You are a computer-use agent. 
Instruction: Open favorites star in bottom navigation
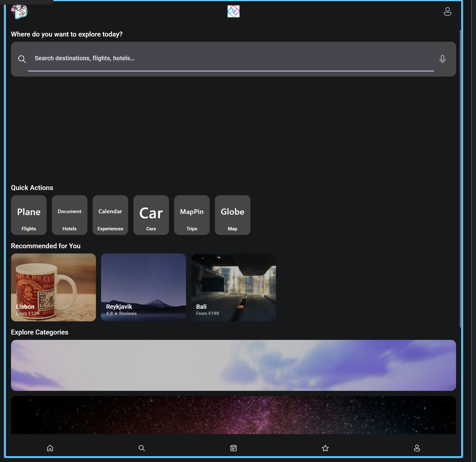tap(325, 448)
